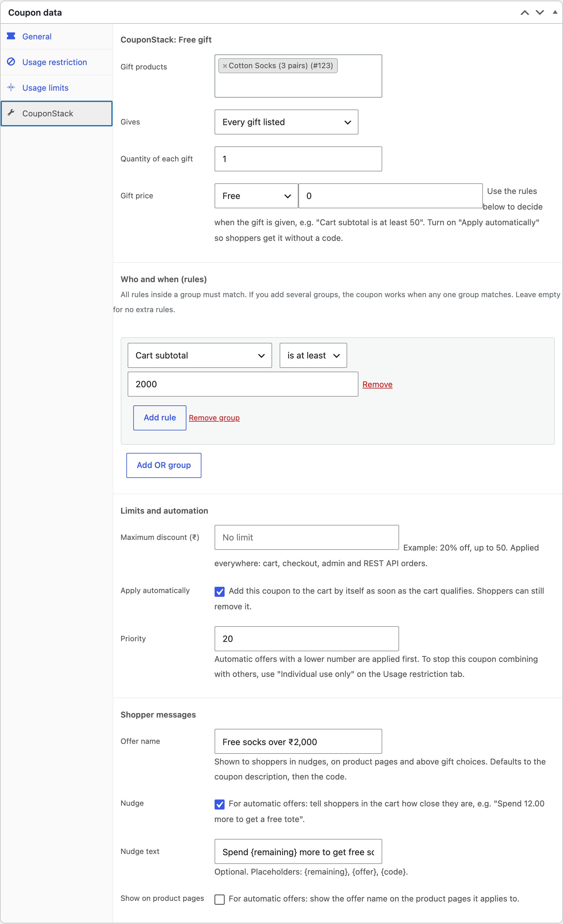Collapse the Coupon data panel triangle
This screenshot has height=924, width=563.
(x=555, y=12)
